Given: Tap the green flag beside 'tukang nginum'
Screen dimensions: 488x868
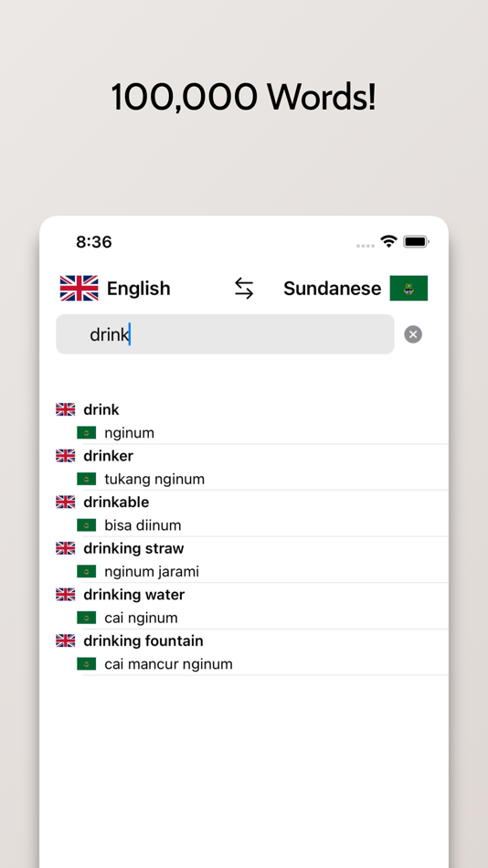Looking at the screenshot, I should 87,479.
